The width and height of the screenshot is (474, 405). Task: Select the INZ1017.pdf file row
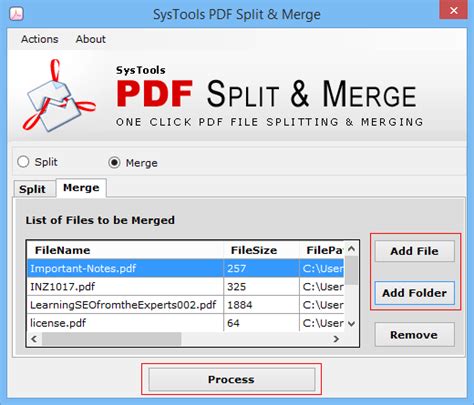click(186, 287)
